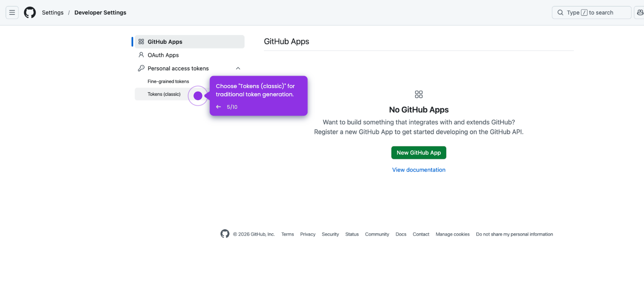Click the Settings breadcrumb link

(x=53, y=13)
